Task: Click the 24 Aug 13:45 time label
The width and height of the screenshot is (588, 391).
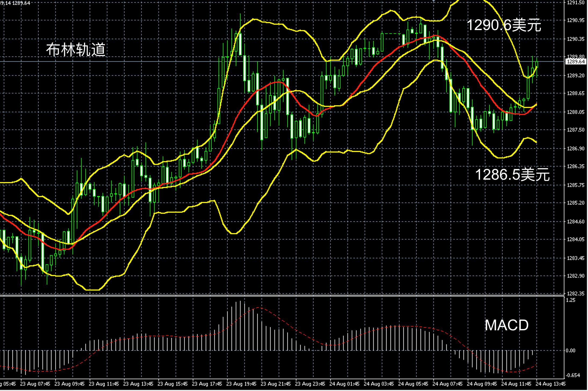Action: point(550,384)
